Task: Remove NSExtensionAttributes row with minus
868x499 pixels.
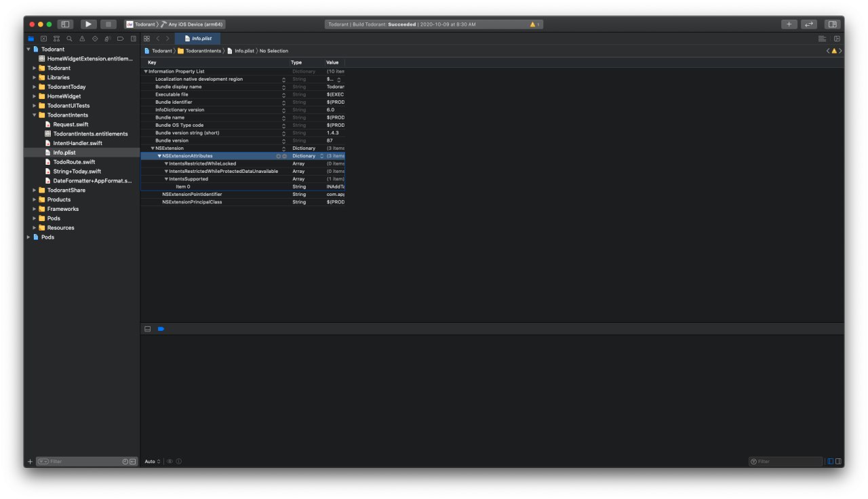Action: click(284, 156)
